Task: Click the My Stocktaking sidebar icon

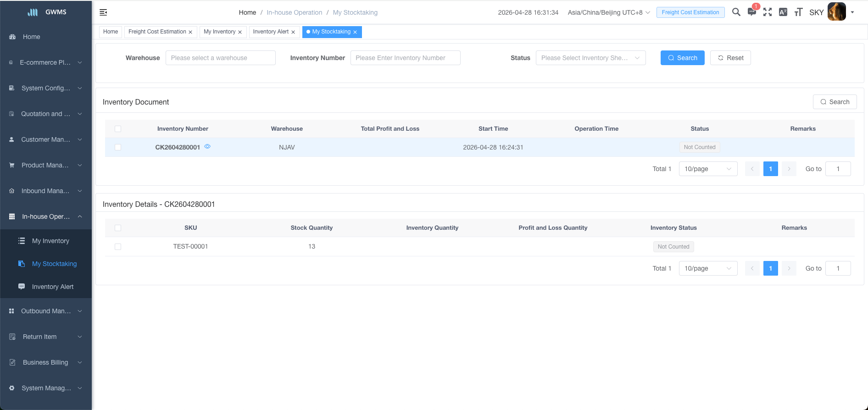Action: point(22,264)
